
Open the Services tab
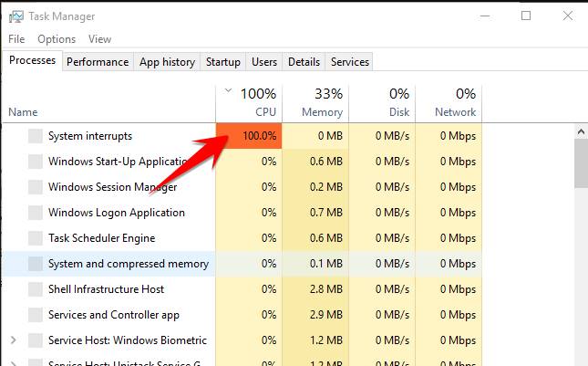pos(350,62)
